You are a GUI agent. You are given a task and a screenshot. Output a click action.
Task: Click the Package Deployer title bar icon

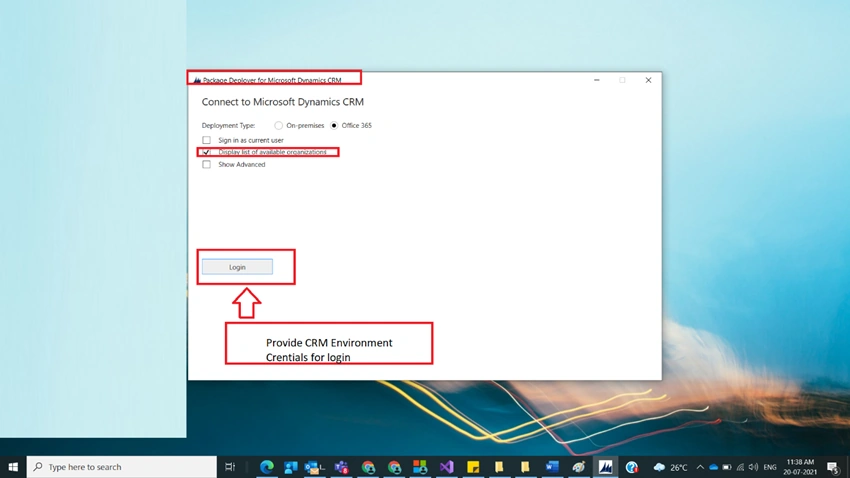pyautogui.click(x=197, y=80)
